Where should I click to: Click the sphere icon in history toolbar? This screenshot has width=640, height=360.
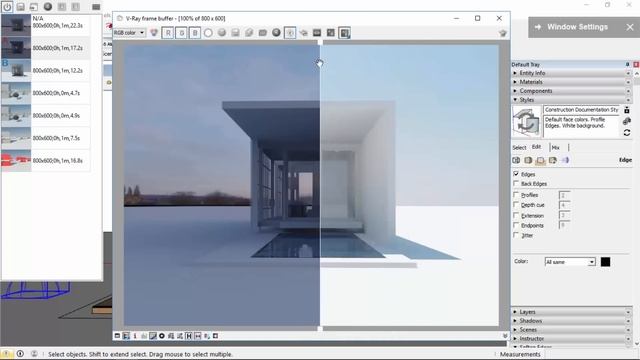click(48, 7)
